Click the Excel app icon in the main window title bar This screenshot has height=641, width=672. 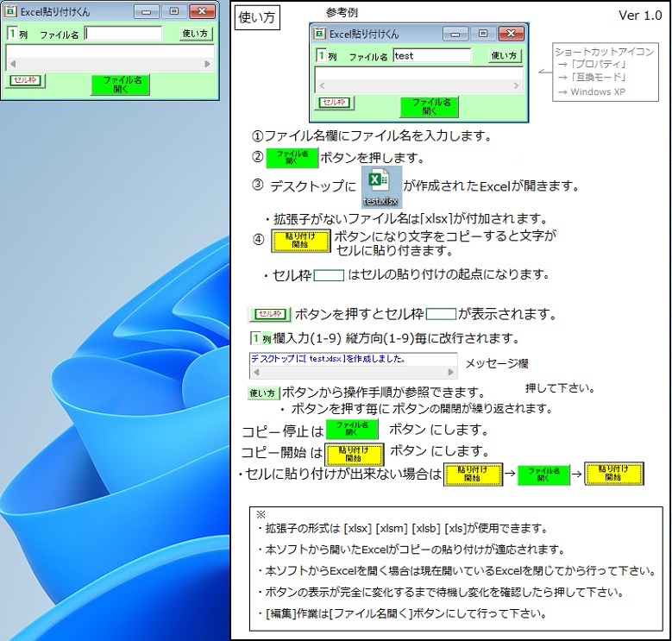click(x=10, y=12)
